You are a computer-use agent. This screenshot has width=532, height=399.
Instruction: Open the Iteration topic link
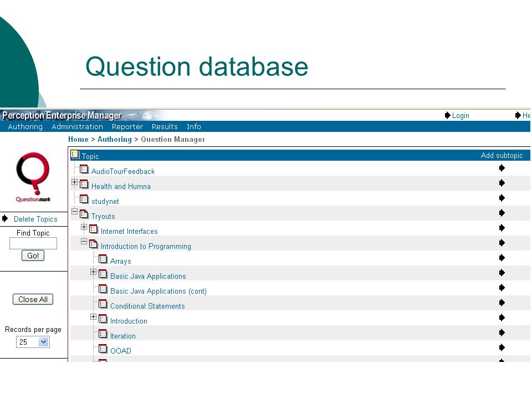(x=123, y=336)
